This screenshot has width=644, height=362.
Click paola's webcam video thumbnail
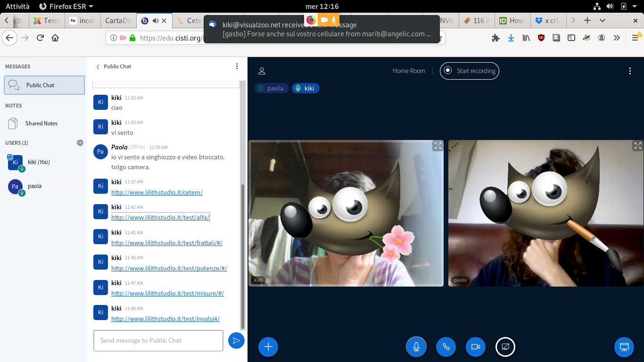click(546, 213)
